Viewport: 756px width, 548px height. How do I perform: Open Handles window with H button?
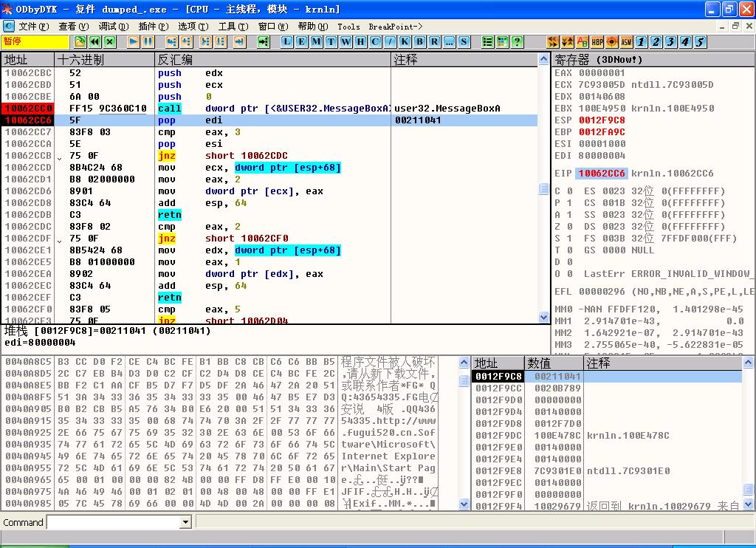[360, 42]
